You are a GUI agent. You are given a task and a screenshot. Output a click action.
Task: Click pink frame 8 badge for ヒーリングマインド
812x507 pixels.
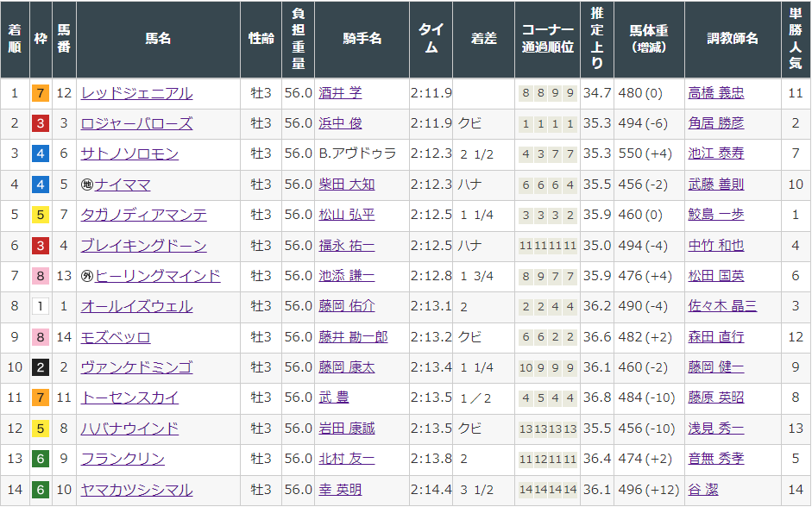(x=41, y=276)
